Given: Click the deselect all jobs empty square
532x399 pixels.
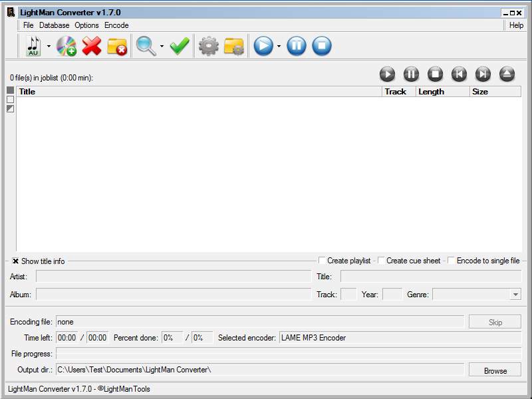Looking at the screenshot, I should pyautogui.click(x=10, y=99).
